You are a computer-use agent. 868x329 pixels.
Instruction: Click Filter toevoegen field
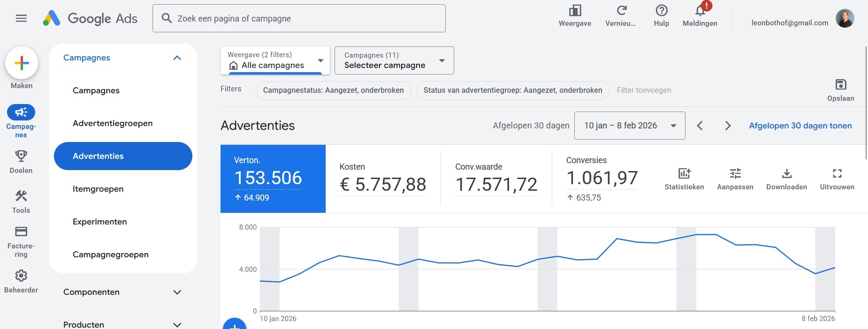pos(644,90)
